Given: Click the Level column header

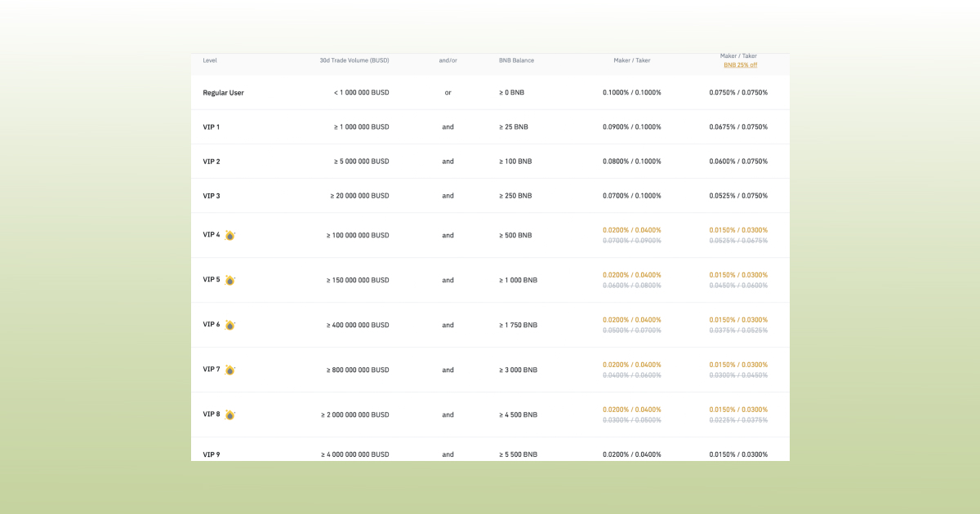Looking at the screenshot, I should tap(210, 60).
